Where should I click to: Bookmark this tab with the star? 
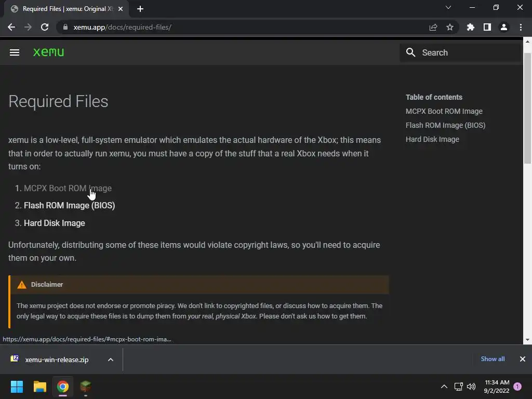click(449, 27)
